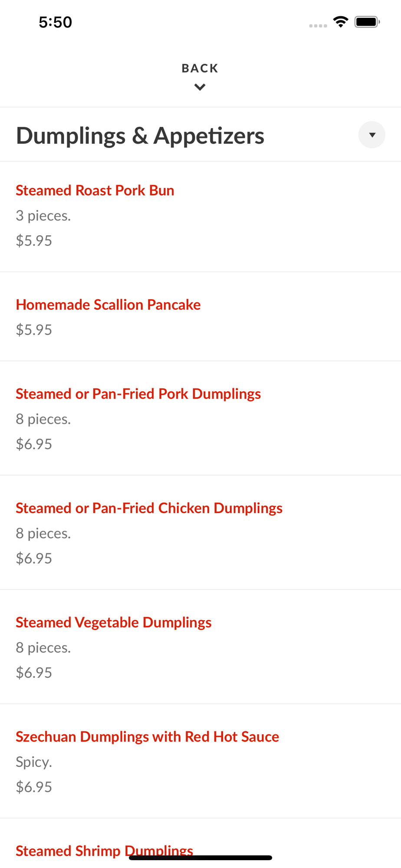Open the menu category dropdown arrow
Screen dimensions: 401x868
pyautogui.click(x=371, y=135)
